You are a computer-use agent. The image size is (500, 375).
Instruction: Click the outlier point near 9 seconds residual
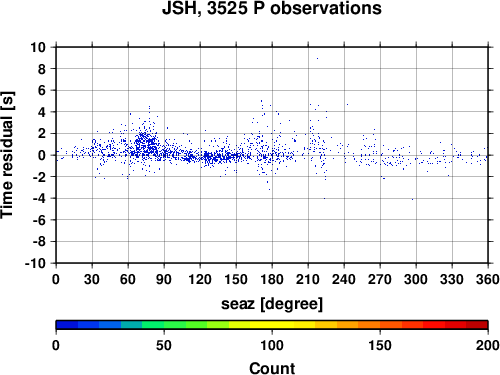317,58
